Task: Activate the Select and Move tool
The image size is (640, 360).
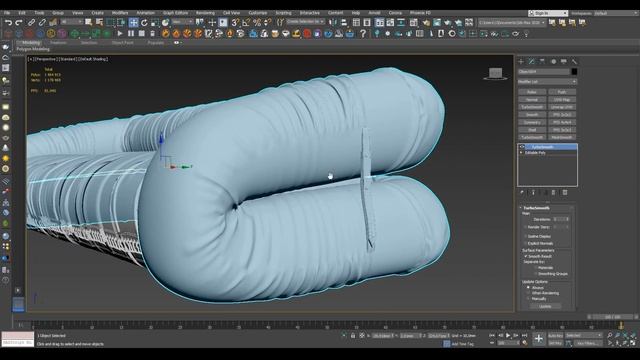Action: pyautogui.click(x=133, y=22)
